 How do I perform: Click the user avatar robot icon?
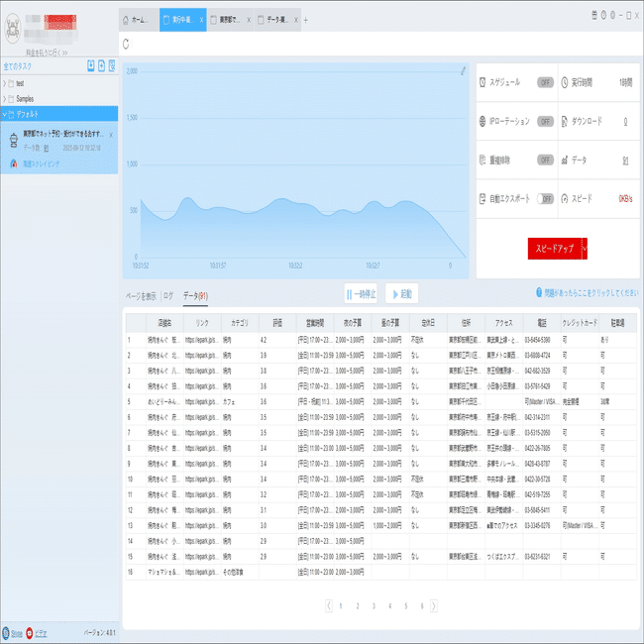click(x=12, y=29)
